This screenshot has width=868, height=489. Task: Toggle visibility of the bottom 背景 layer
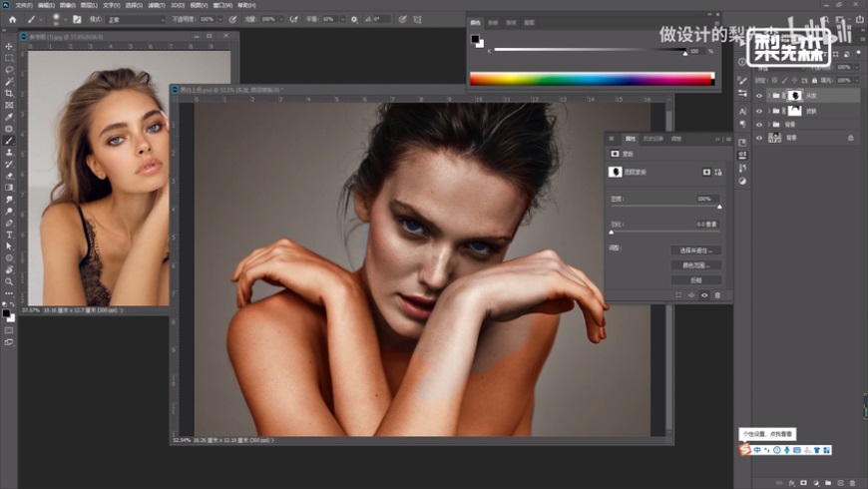pyautogui.click(x=759, y=138)
